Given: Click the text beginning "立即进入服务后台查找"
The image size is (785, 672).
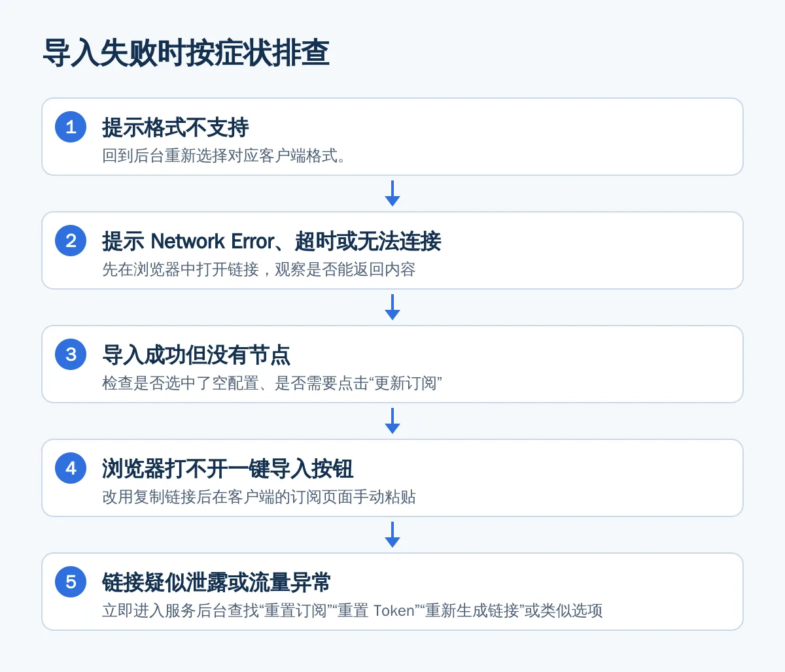Looking at the screenshot, I should tap(353, 611).
